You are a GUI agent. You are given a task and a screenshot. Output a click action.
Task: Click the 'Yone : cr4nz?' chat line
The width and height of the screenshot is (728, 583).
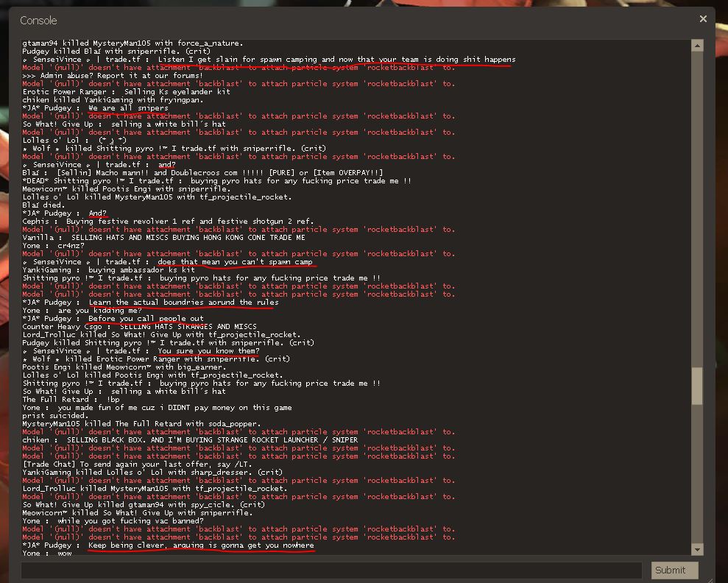click(x=53, y=245)
